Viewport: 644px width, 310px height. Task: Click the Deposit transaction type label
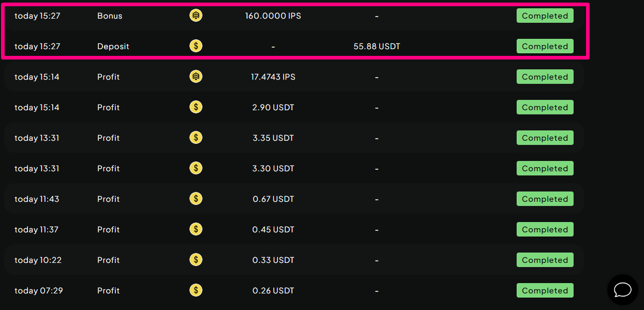[x=113, y=46]
